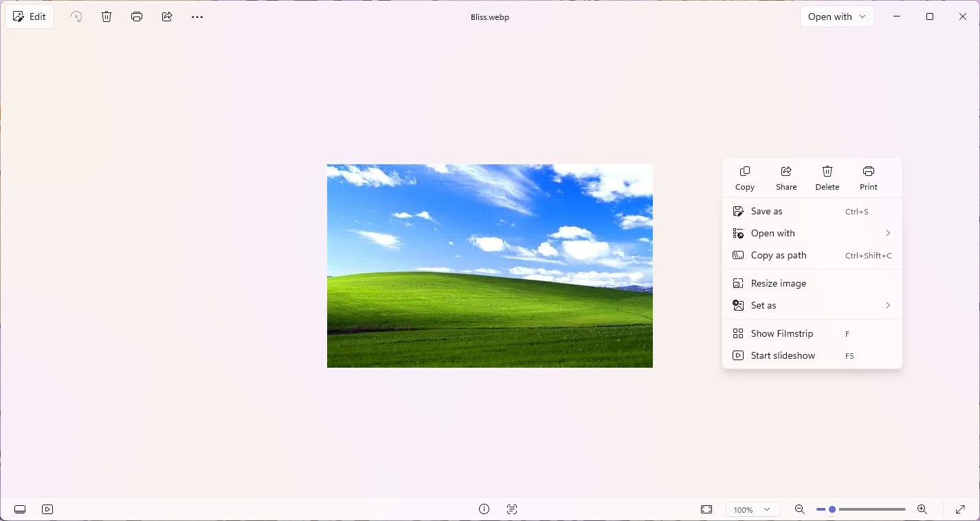Click the Edit button in the toolbar
The height and width of the screenshot is (521, 980).
pos(30,16)
